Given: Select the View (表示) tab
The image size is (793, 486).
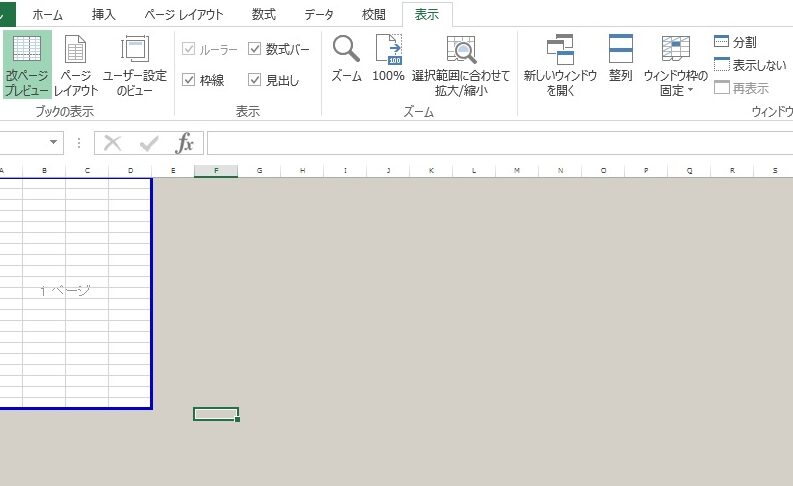Looking at the screenshot, I should 427,15.
